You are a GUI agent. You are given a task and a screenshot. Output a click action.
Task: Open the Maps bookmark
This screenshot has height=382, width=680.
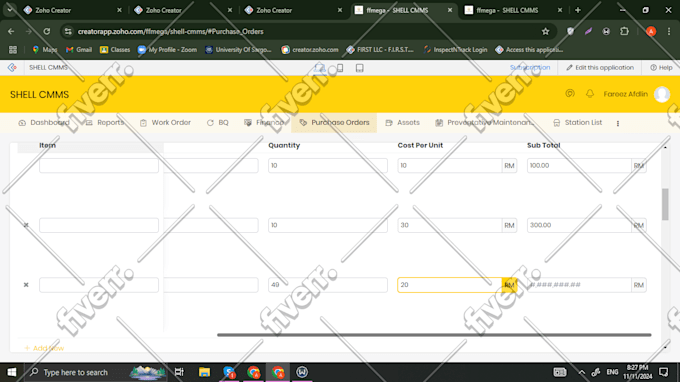coord(45,50)
